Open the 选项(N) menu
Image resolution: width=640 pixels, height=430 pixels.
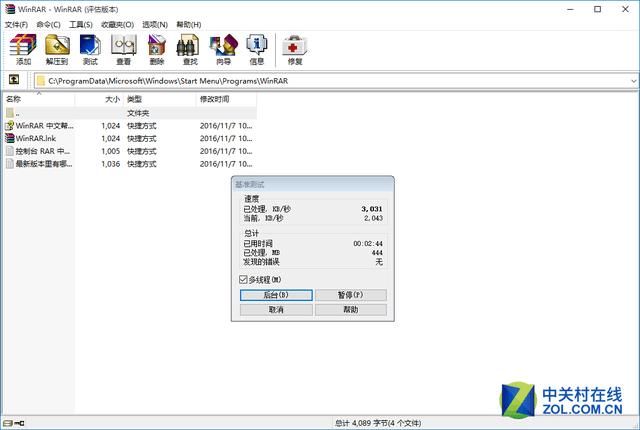coord(155,24)
